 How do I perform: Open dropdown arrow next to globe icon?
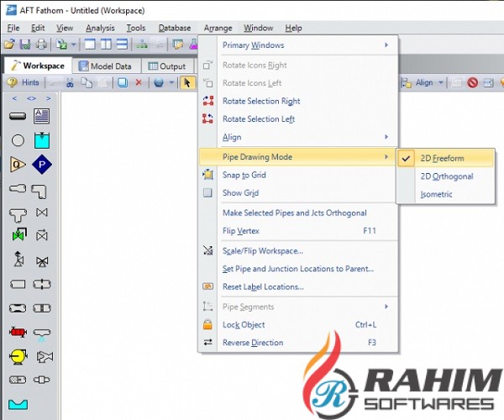point(171,82)
